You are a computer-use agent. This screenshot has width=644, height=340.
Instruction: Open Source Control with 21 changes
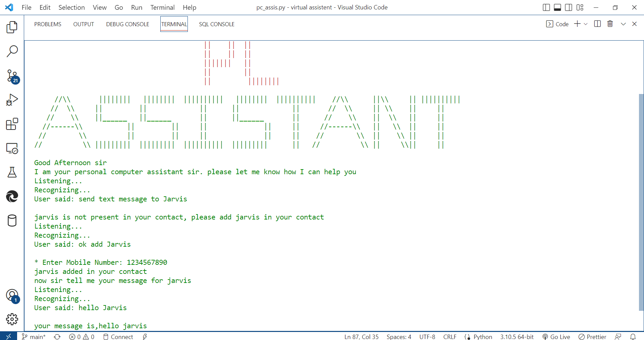(x=13, y=76)
